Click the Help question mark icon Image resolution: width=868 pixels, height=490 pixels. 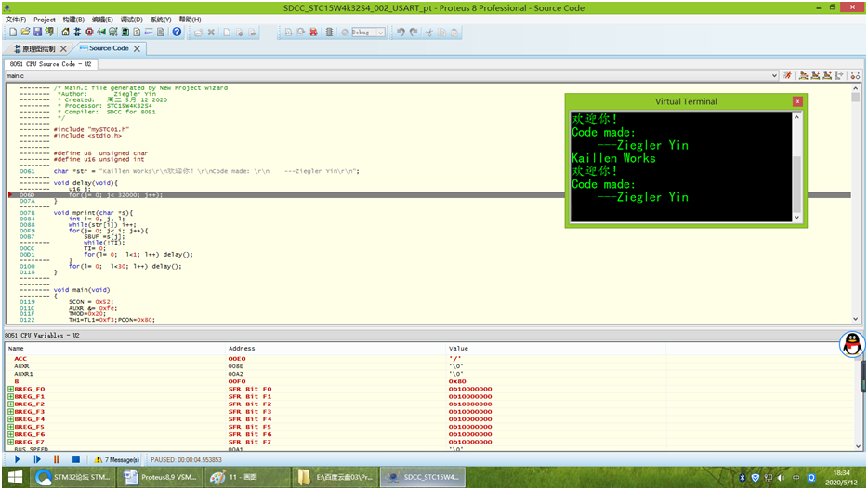pos(177,32)
